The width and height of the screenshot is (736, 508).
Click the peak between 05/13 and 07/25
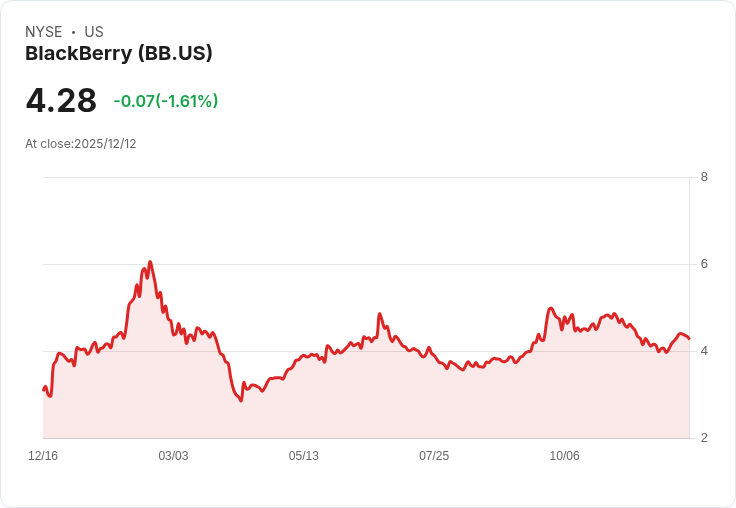click(379, 314)
